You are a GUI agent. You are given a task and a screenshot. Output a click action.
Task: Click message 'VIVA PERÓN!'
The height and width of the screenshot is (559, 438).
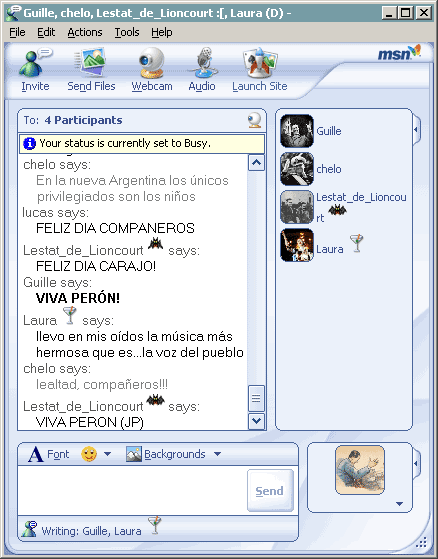[x=78, y=298]
